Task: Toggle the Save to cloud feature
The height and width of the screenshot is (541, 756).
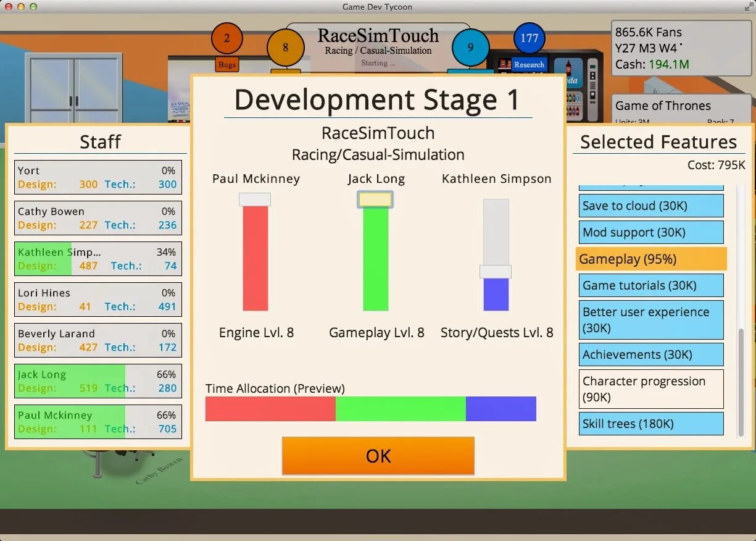Action: point(651,206)
